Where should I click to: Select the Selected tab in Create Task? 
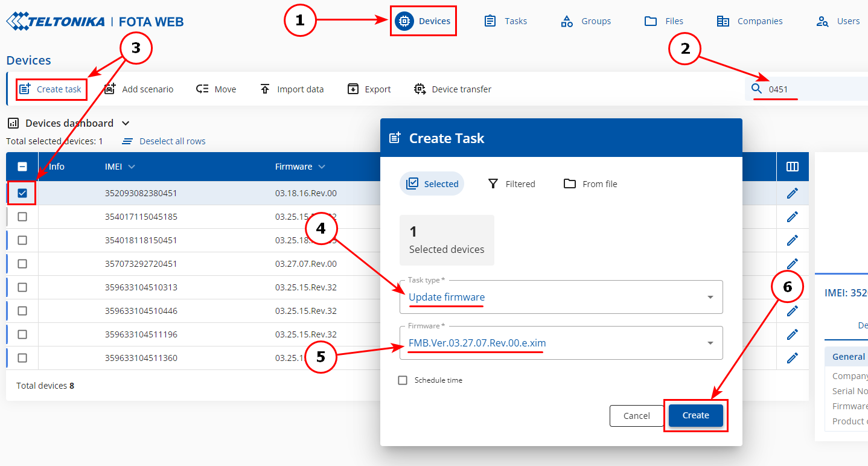click(432, 184)
